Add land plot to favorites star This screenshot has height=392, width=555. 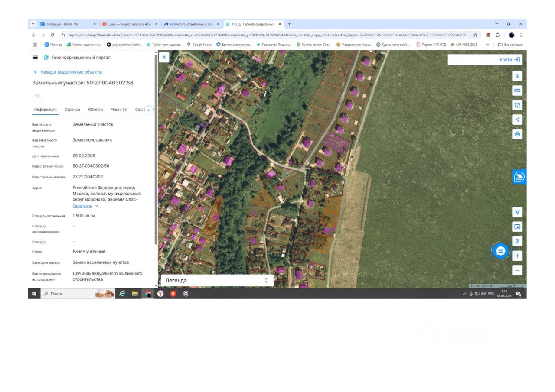(37, 96)
